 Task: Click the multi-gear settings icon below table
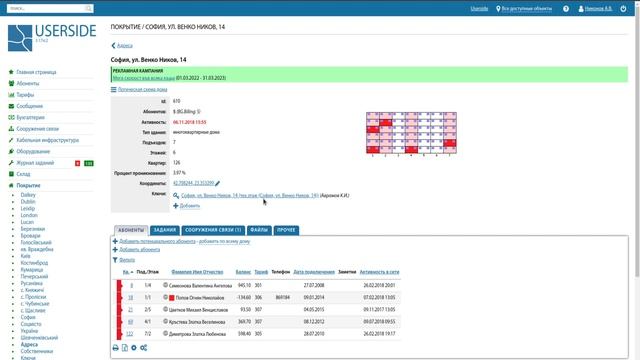tap(143, 348)
